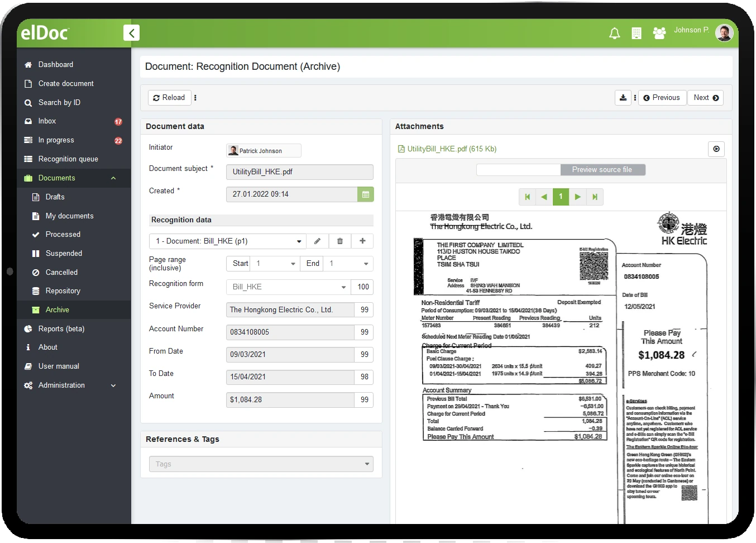Select page 1 in preview pager
Image resolution: width=756 pixels, height=543 pixels.
[561, 197]
